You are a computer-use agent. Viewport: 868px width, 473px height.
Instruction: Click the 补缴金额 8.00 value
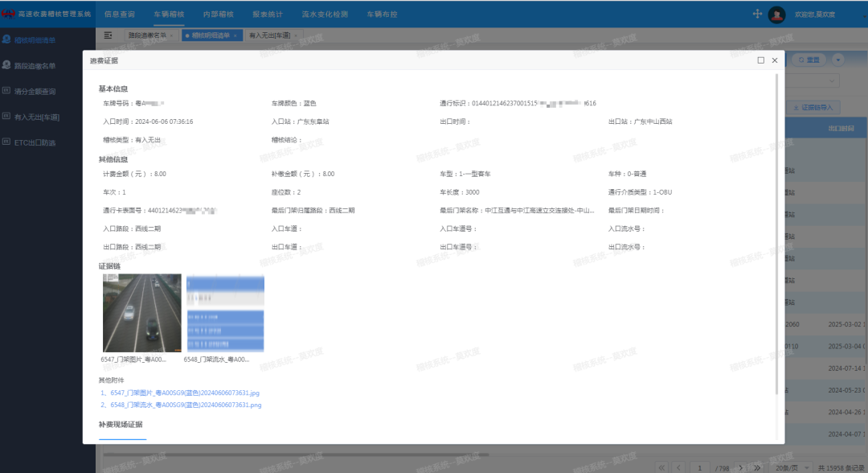coord(328,174)
